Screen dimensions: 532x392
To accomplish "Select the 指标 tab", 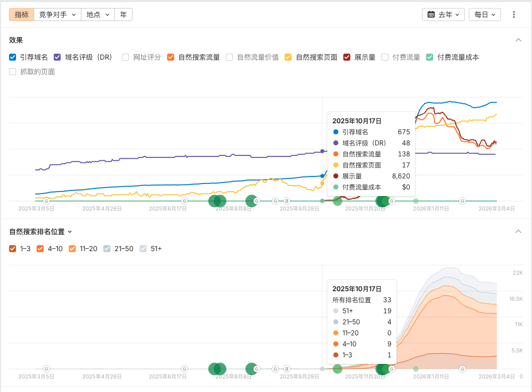I will click(21, 14).
